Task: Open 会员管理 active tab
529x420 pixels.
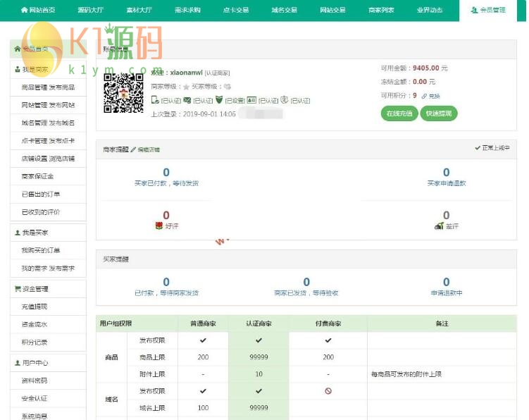Action: 488,10
